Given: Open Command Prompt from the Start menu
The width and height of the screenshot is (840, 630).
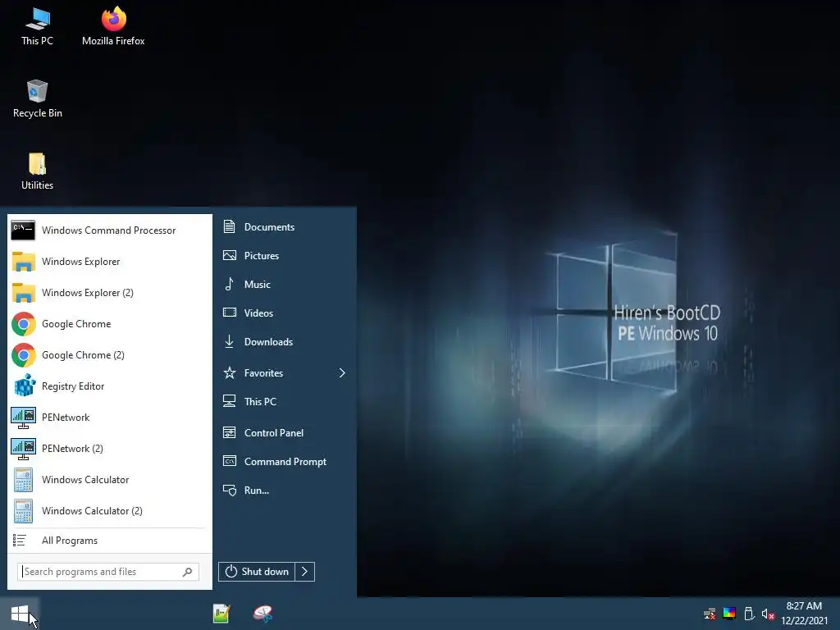Looking at the screenshot, I should pos(284,461).
